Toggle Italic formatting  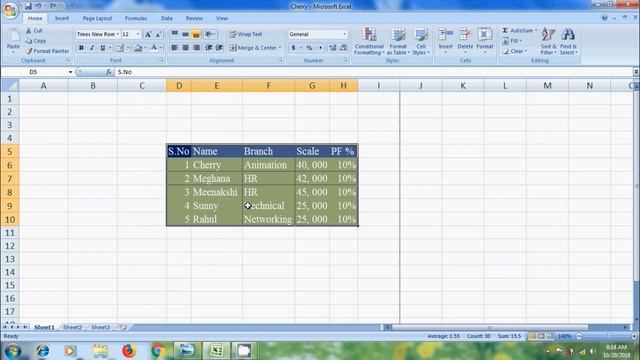pos(92,48)
